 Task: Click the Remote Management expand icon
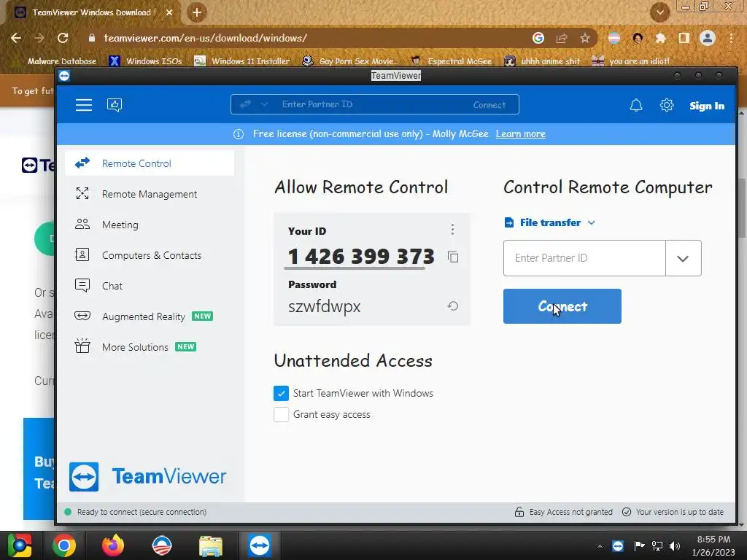82,193
